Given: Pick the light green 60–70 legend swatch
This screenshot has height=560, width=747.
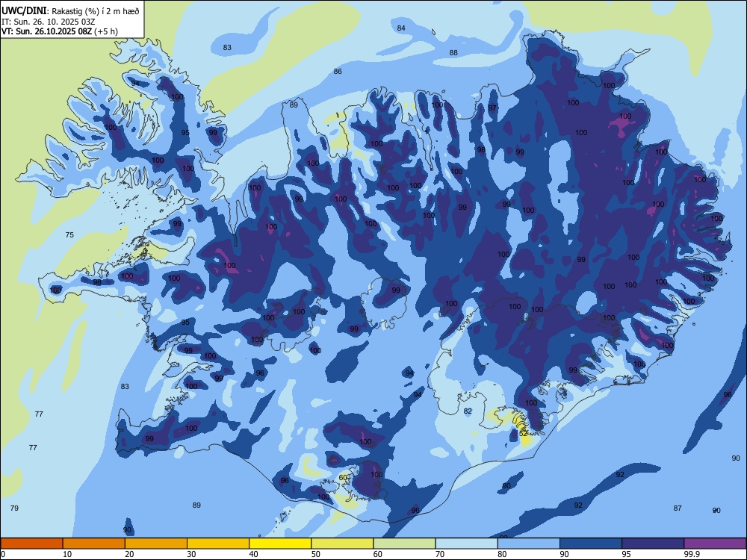Looking at the screenshot, I should (x=404, y=544).
